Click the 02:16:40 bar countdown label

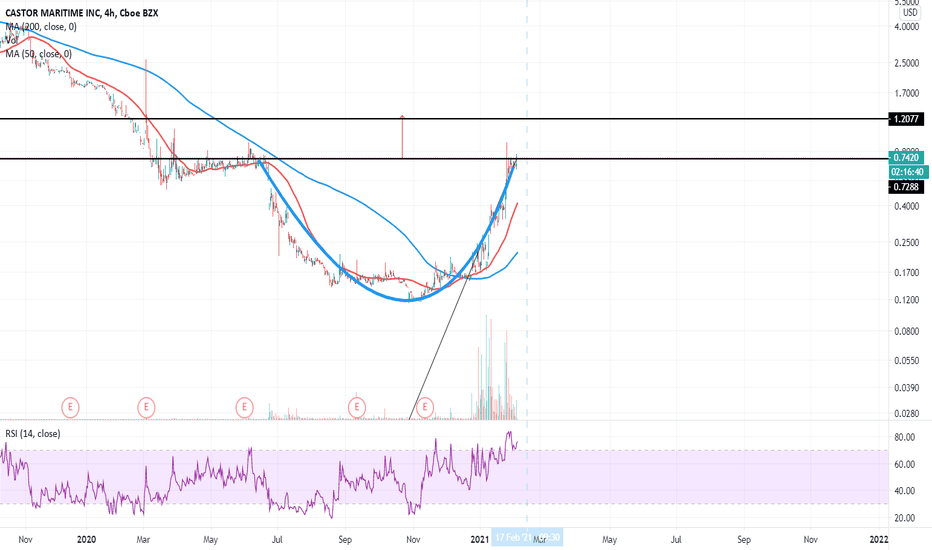tap(908, 172)
